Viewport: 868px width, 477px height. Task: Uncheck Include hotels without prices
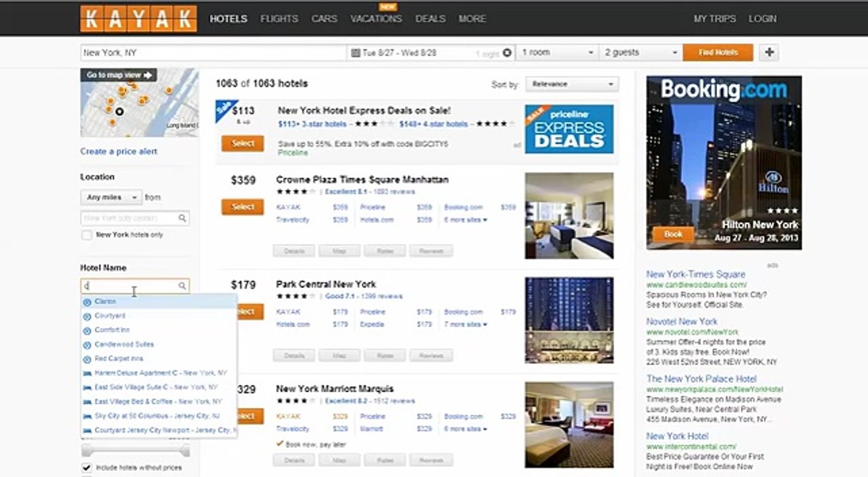[x=86, y=468]
